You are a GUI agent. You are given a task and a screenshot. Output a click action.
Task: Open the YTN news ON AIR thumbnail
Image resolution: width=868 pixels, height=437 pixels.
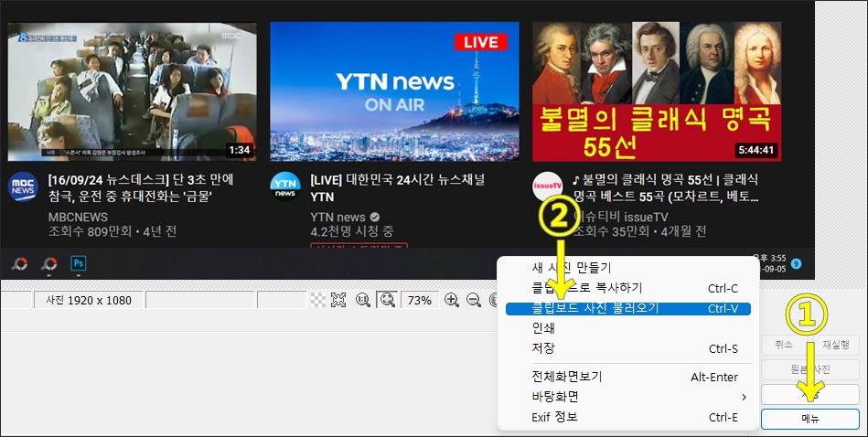point(395,91)
